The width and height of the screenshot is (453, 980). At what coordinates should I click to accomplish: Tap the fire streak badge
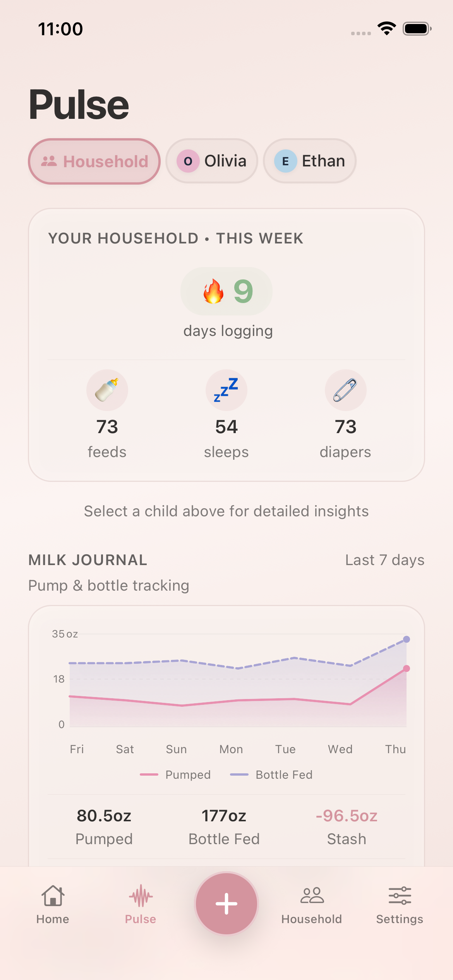pos(226,291)
